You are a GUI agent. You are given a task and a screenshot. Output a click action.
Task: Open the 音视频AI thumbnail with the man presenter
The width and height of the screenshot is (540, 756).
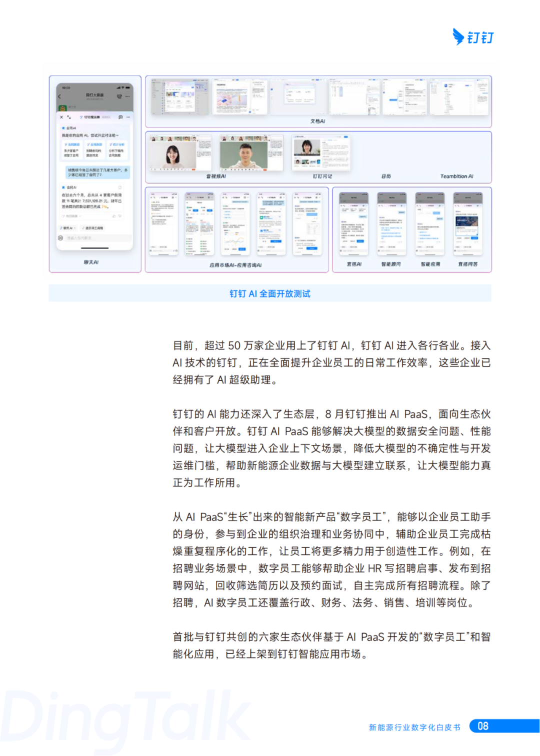tap(251, 153)
